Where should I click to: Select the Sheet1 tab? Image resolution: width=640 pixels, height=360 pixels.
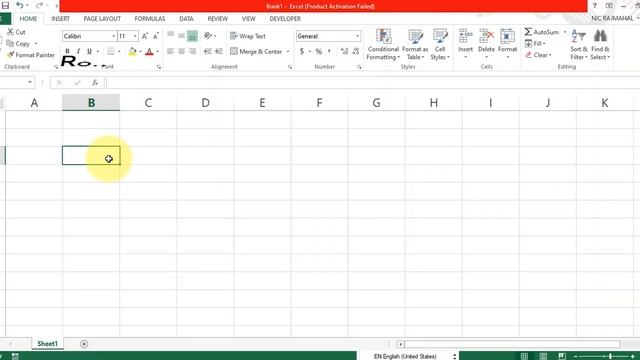click(47, 344)
